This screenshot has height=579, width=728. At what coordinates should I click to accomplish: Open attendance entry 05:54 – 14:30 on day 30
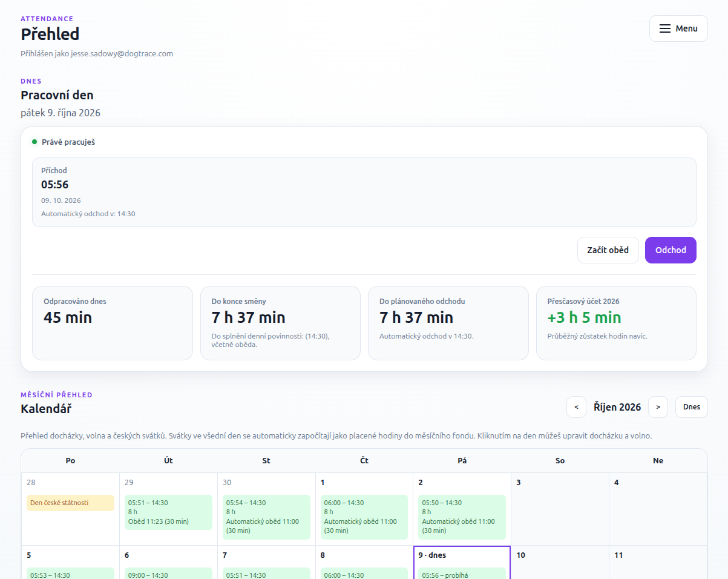(x=266, y=517)
